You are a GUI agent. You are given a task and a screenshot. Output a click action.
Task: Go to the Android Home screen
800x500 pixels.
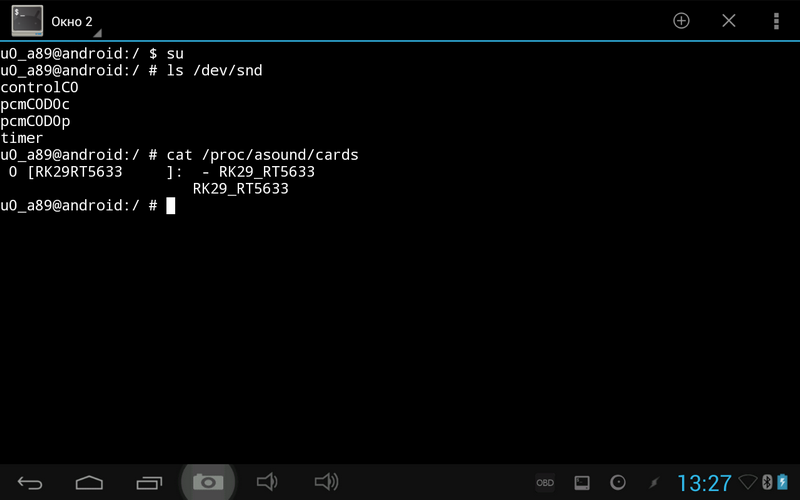[x=89, y=482]
